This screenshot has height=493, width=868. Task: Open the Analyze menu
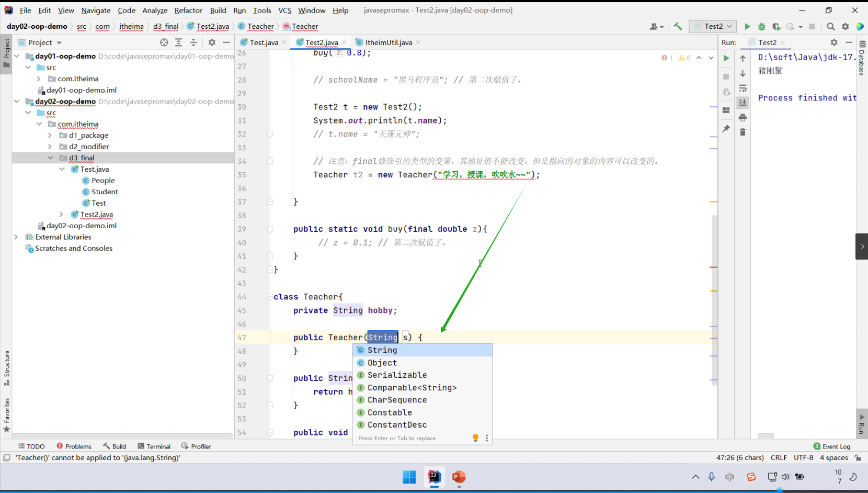(x=155, y=10)
